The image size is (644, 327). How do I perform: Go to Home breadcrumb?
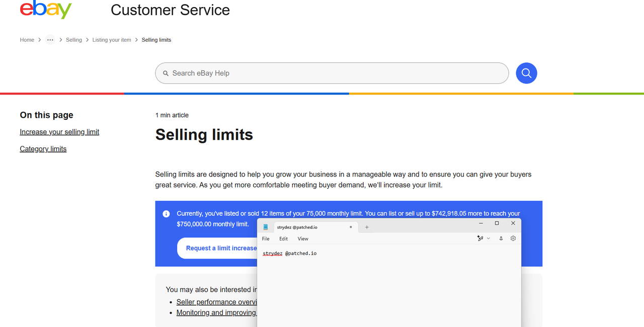(27, 40)
